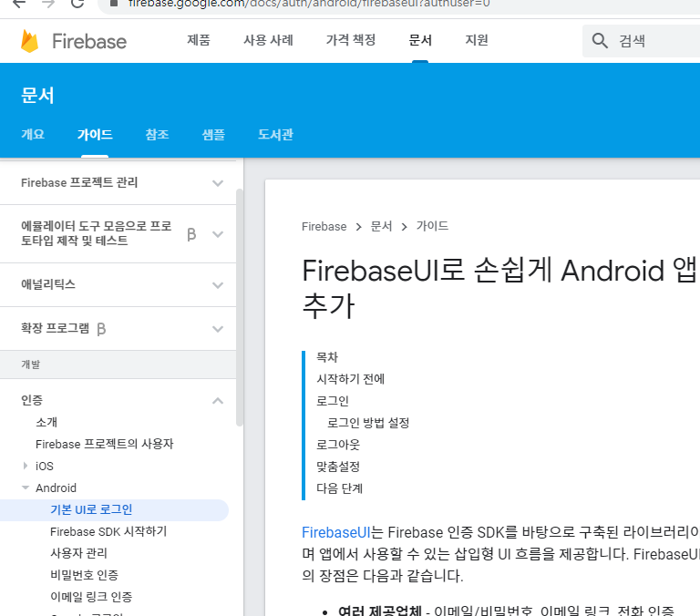This screenshot has width=700, height=616.
Task: Click the Firebase breadcrumb link
Action: (x=324, y=226)
